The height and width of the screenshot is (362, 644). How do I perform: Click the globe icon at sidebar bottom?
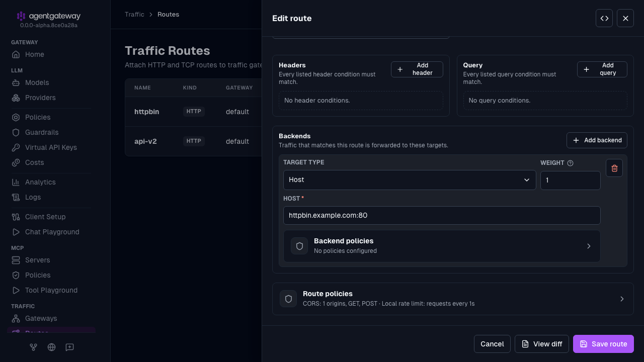pos(51,347)
